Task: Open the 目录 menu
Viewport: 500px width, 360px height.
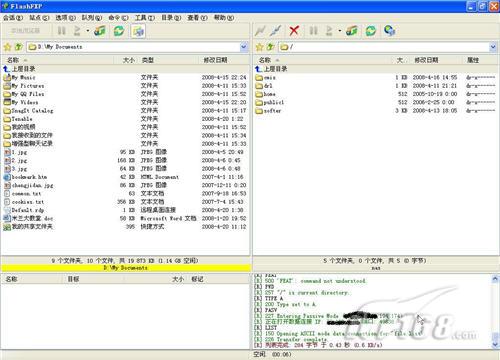Action: pos(171,18)
